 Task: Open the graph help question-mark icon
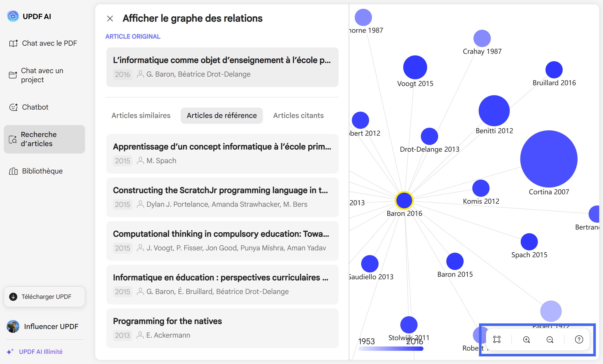[579, 339]
